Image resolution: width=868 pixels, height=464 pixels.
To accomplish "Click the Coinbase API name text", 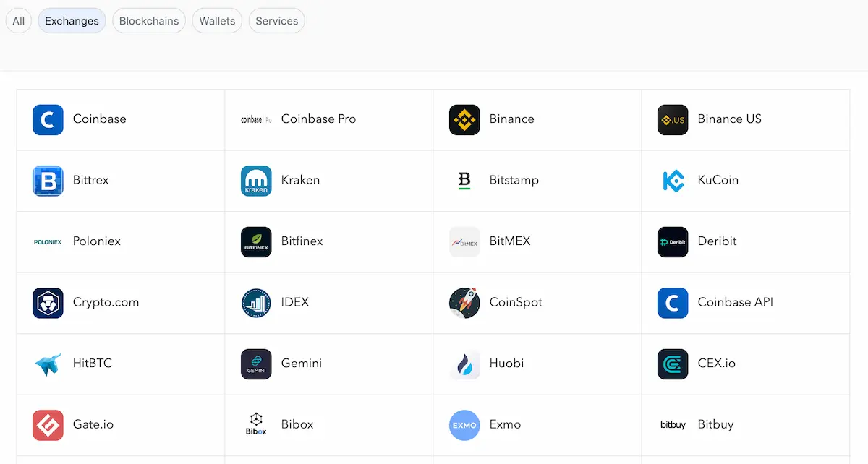I will [736, 302].
